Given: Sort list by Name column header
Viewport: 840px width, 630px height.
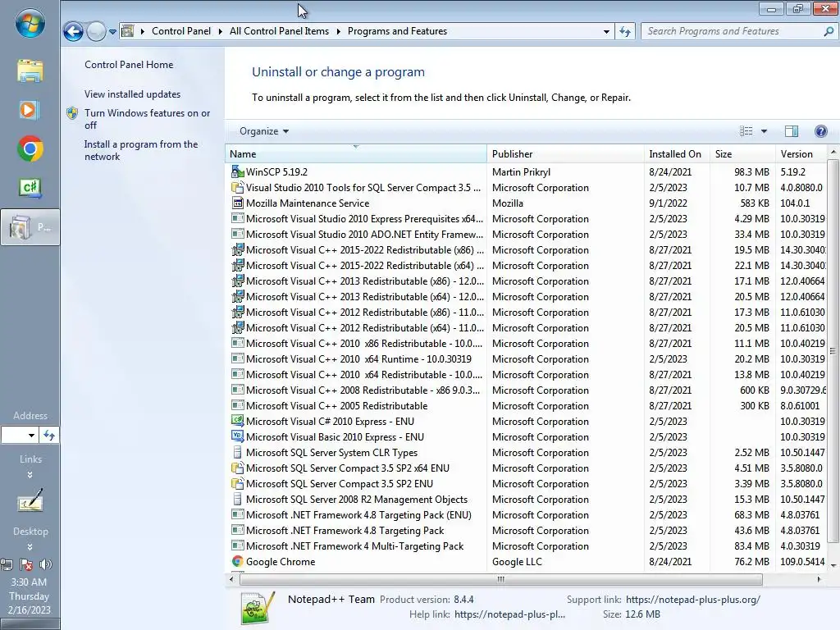Looking at the screenshot, I should [356, 153].
